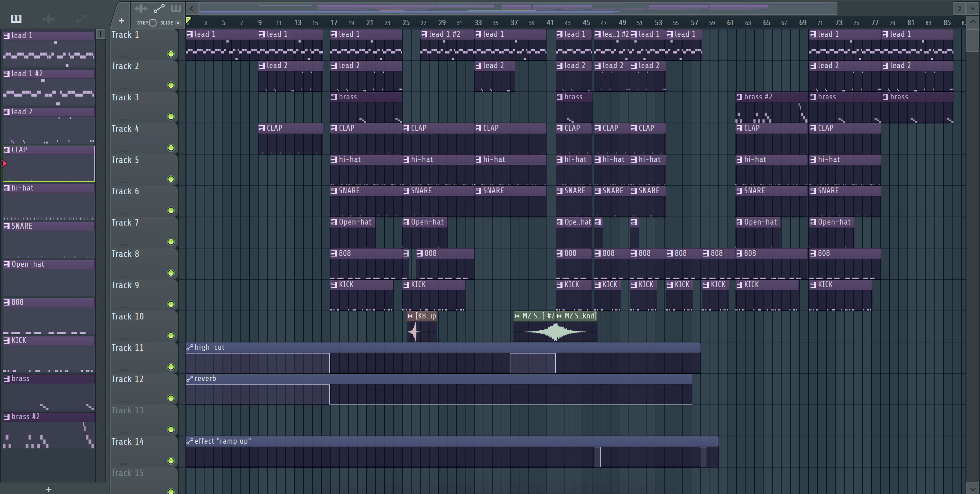This screenshot has height=494, width=980.
Task: Select the MZ S..knd] audio clip on Track 10
Action: tap(577, 327)
